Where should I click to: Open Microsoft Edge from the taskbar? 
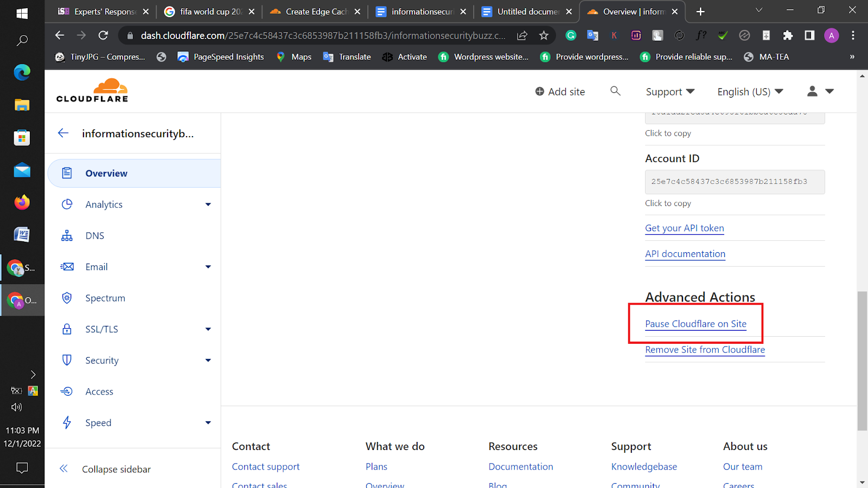click(x=22, y=72)
